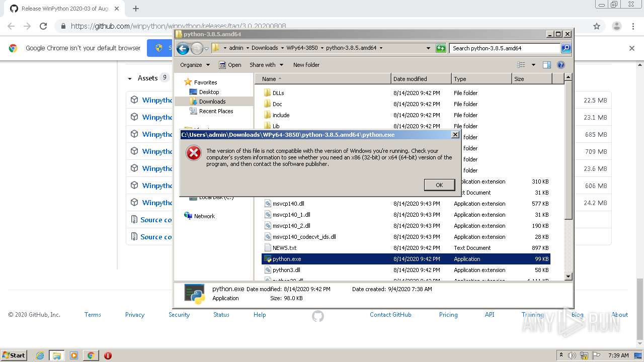Open address bar history dropdown
Image resolution: width=644 pixels, height=362 pixels.
click(x=428, y=48)
